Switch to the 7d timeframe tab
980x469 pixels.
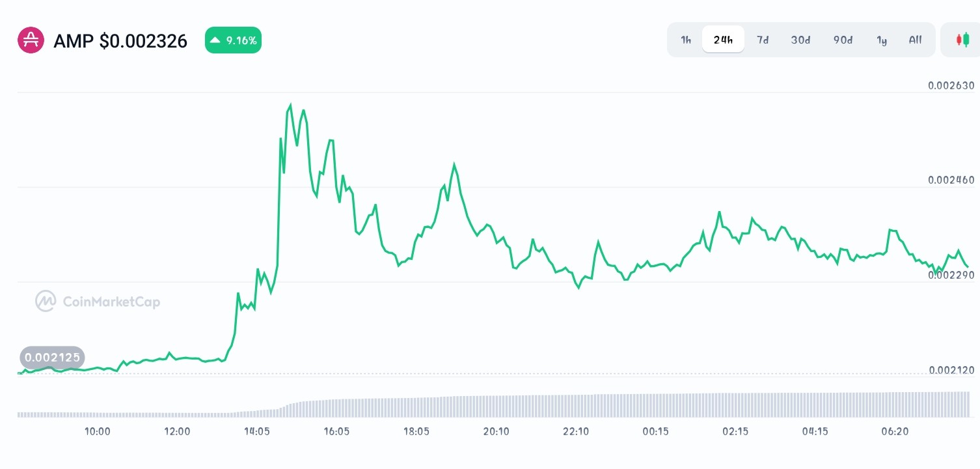[x=763, y=40]
